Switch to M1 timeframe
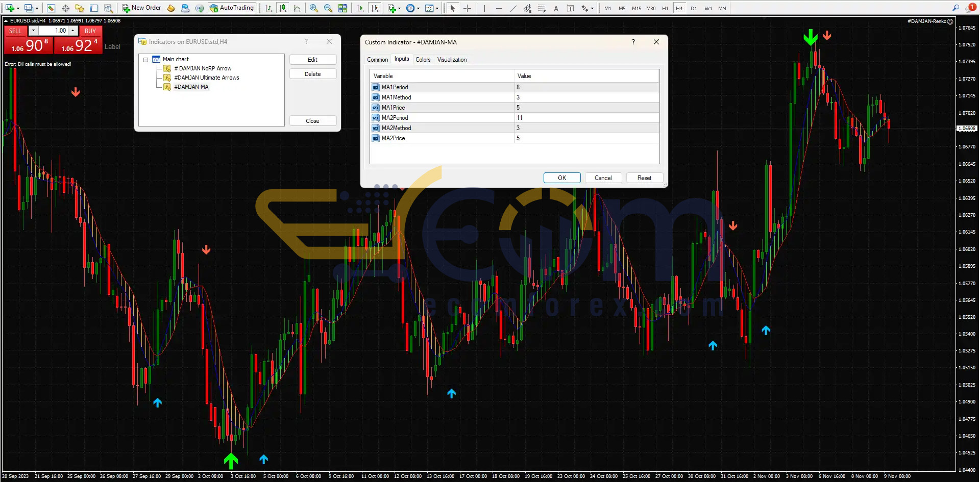 pyautogui.click(x=607, y=8)
